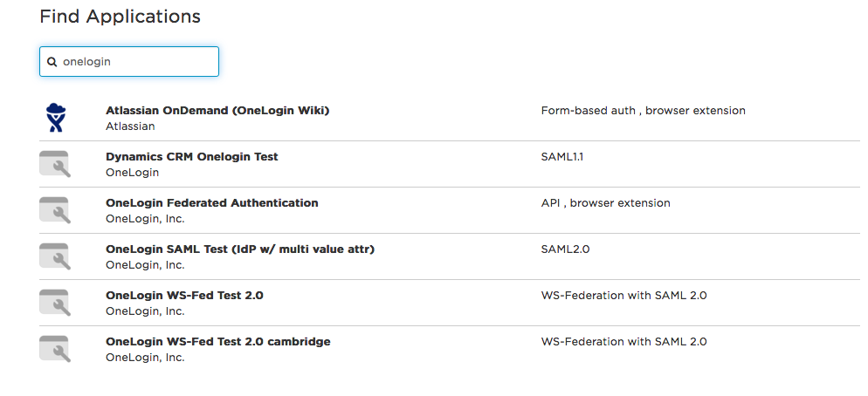Click the SAML2.0 type label
868x396 pixels.
[x=565, y=249]
